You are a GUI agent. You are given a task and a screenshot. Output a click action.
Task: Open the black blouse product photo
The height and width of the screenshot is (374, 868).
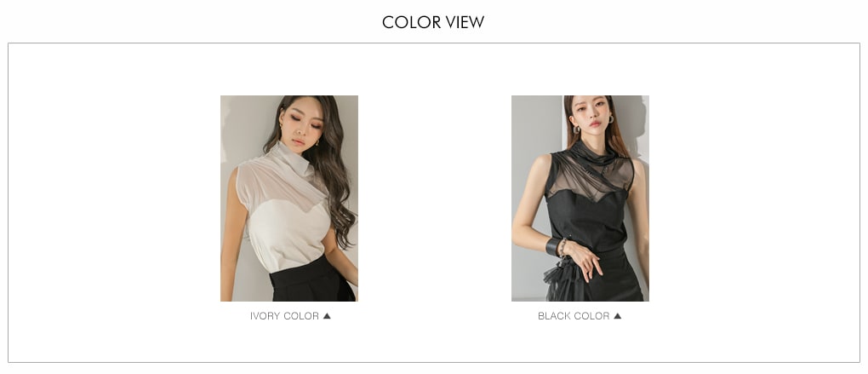[580, 199]
